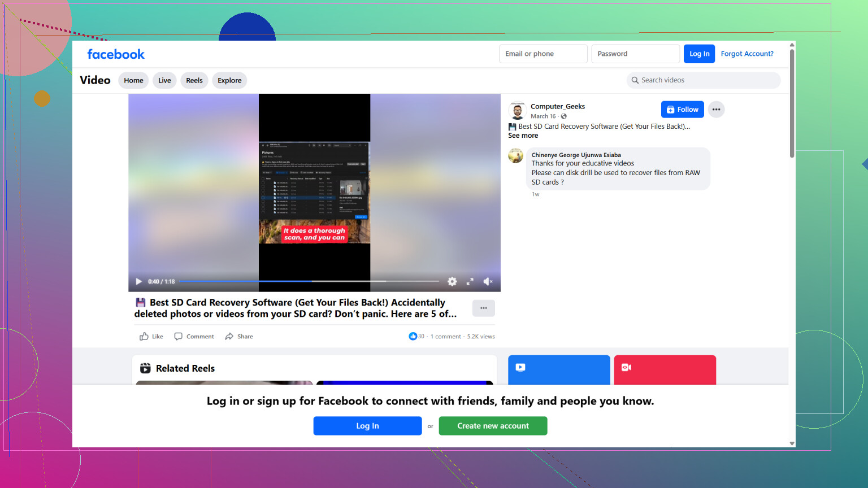Click the Like thumbs-up icon
The height and width of the screenshot is (488, 868).
pyautogui.click(x=144, y=337)
